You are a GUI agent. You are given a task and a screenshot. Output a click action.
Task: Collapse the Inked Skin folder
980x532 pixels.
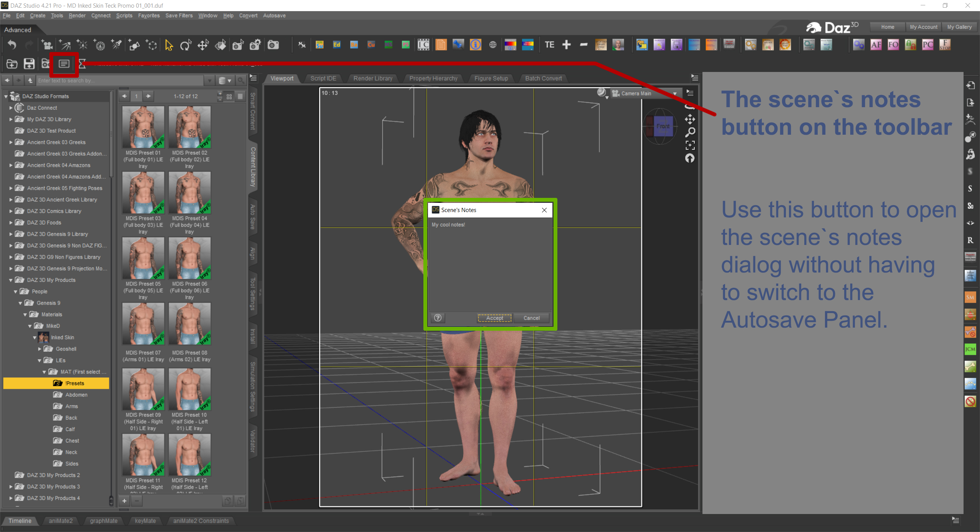(34, 338)
